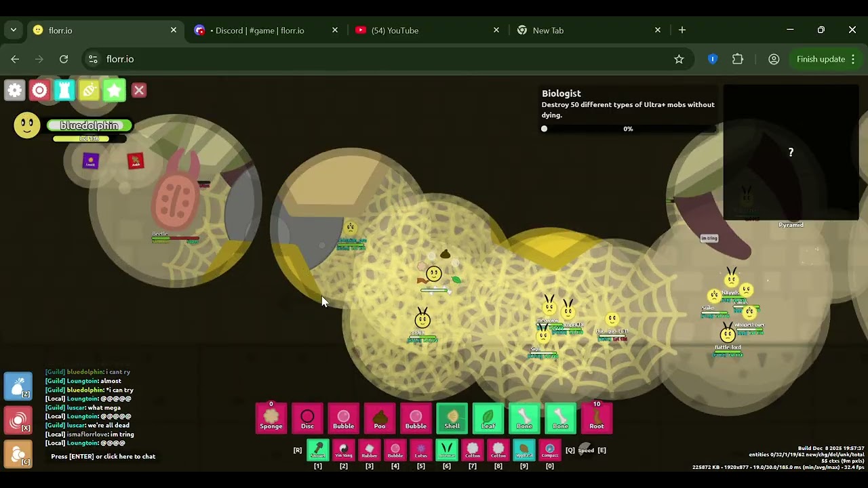Open the browser Extensions puzzle icon

click(738, 59)
